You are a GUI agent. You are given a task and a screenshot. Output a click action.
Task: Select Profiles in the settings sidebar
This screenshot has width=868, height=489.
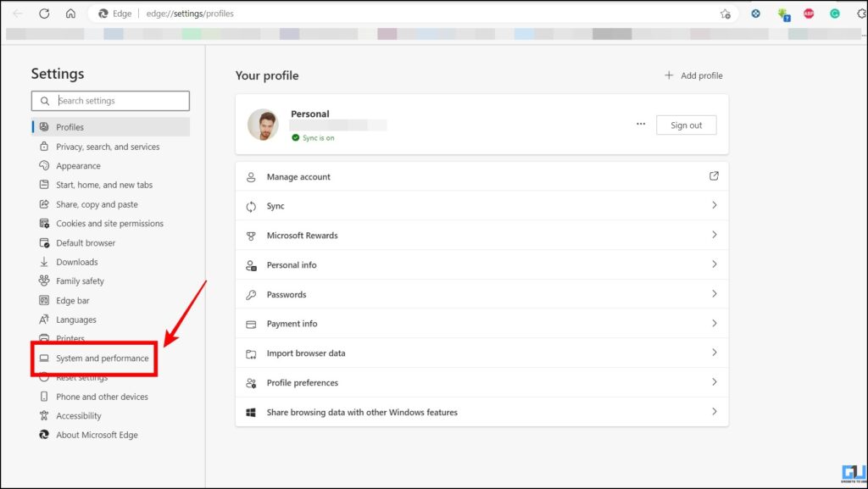(x=111, y=126)
